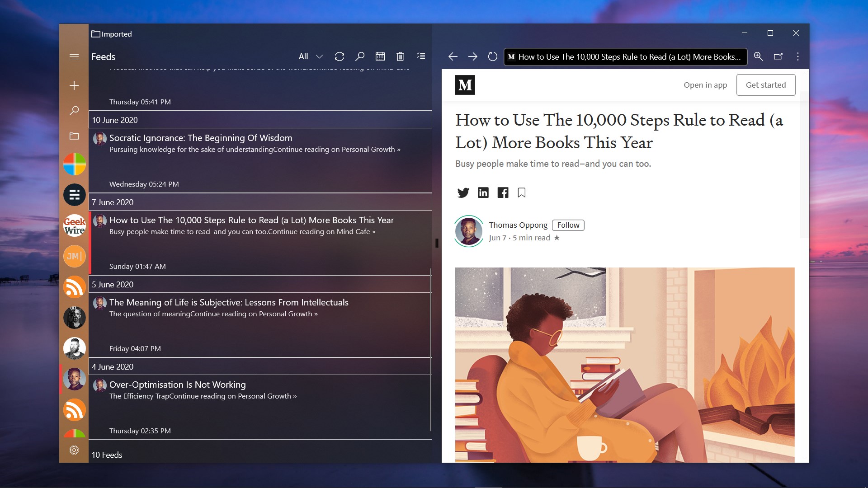Viewport: 868px width, 488px height.
Task: Click the Get started button
Action: tap(765, 85)
